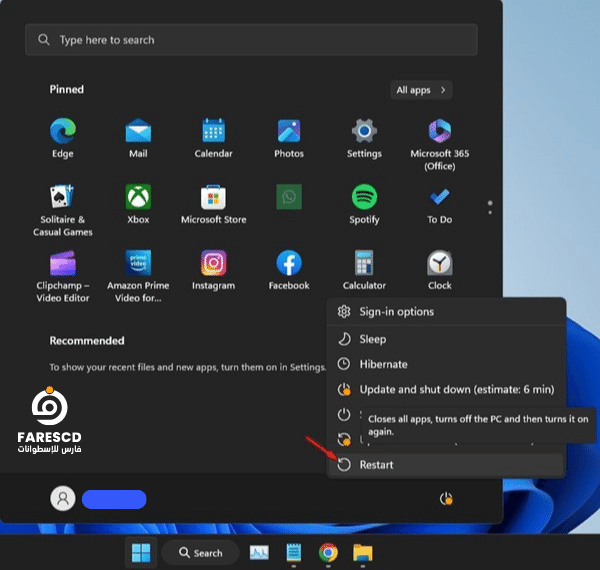Open the user account avatar
Viewport: 600px width, 570px height.
[x=63, y=499]
